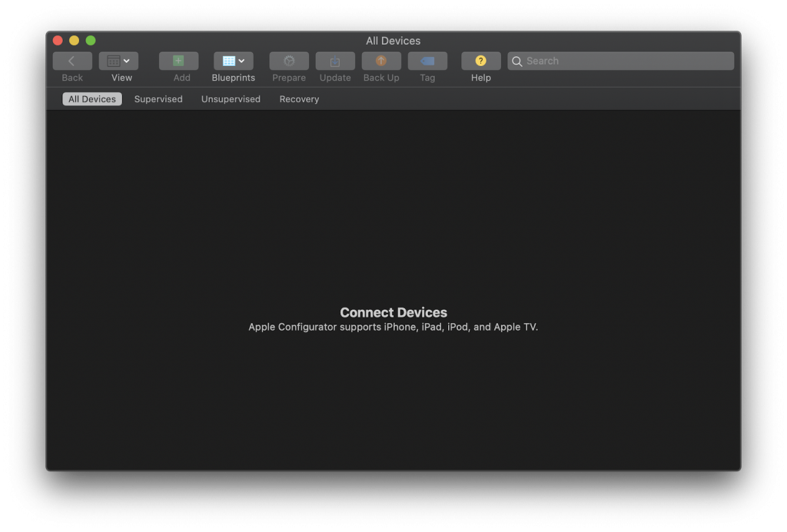Open Help using the question mark icon
This screenshot has height=532, width=787.
pyautogui.click(x=480, y=60)
